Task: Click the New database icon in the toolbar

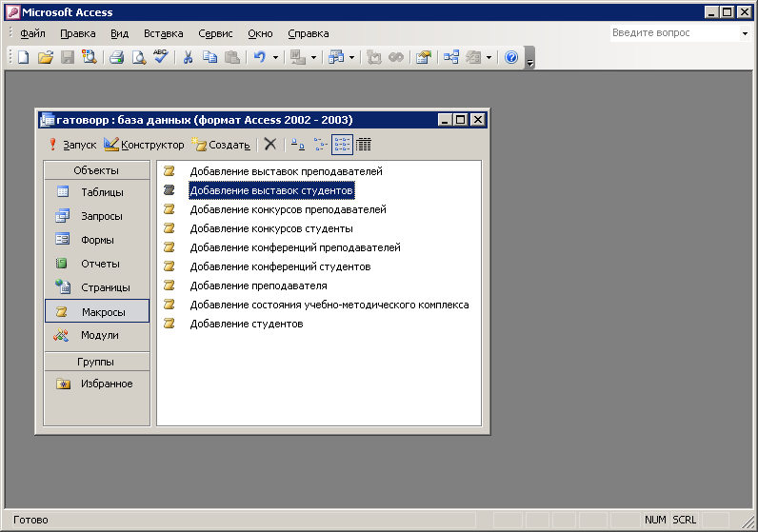Action: (x=23, y=57)
